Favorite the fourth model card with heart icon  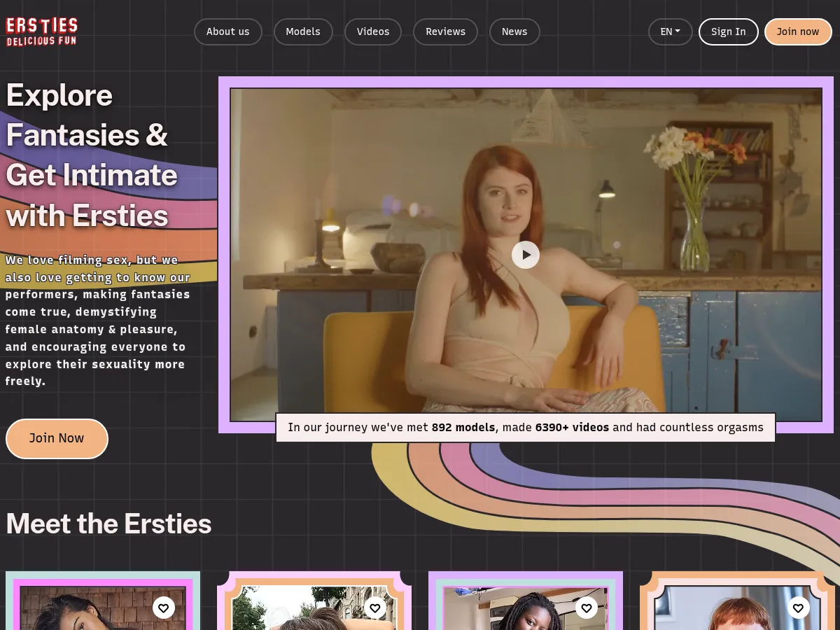(798, 608)
